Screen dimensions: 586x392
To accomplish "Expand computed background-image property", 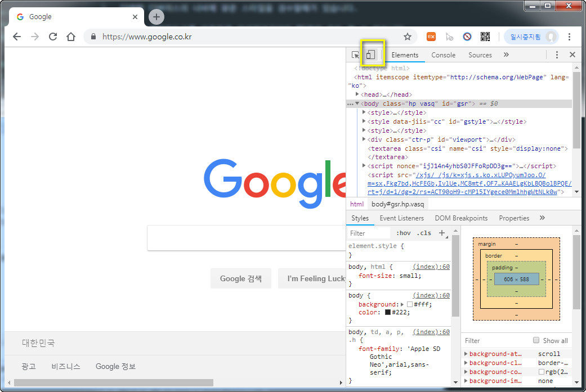I will [466, 380].
